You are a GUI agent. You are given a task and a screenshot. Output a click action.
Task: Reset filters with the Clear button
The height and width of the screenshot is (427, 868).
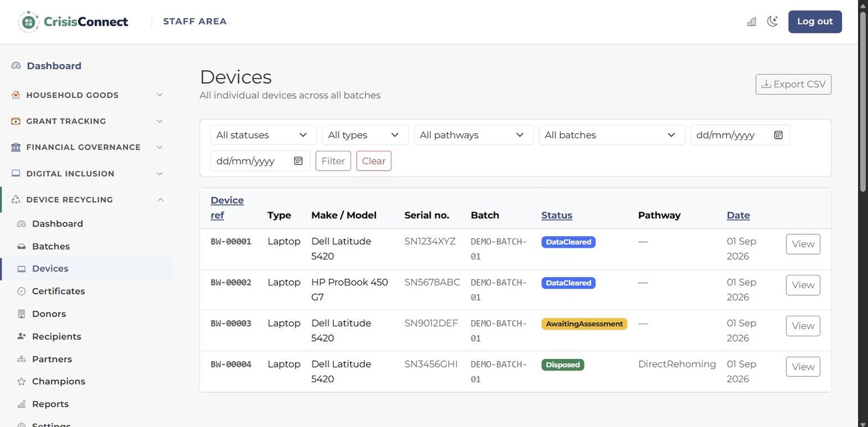pos(374,161)
